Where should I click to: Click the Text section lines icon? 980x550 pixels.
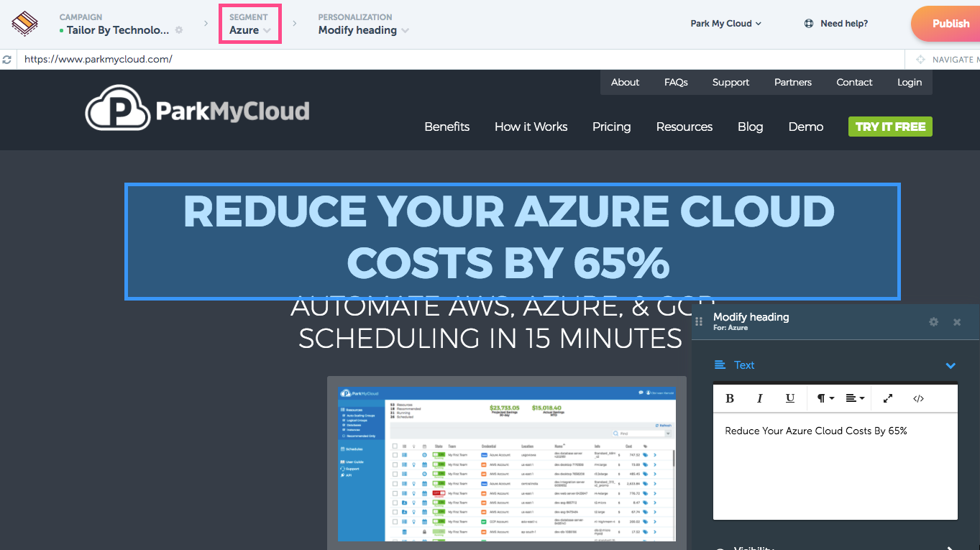pyautogui.click(x=720, y=365)
